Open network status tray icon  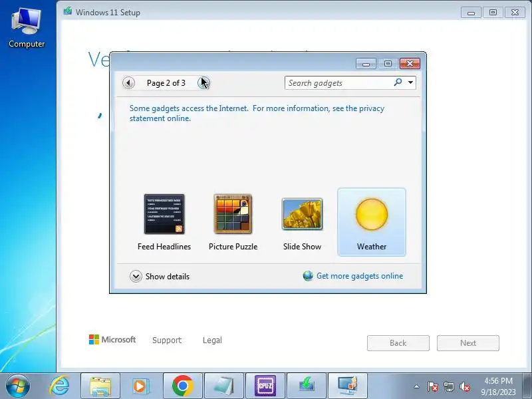(449, 386)
